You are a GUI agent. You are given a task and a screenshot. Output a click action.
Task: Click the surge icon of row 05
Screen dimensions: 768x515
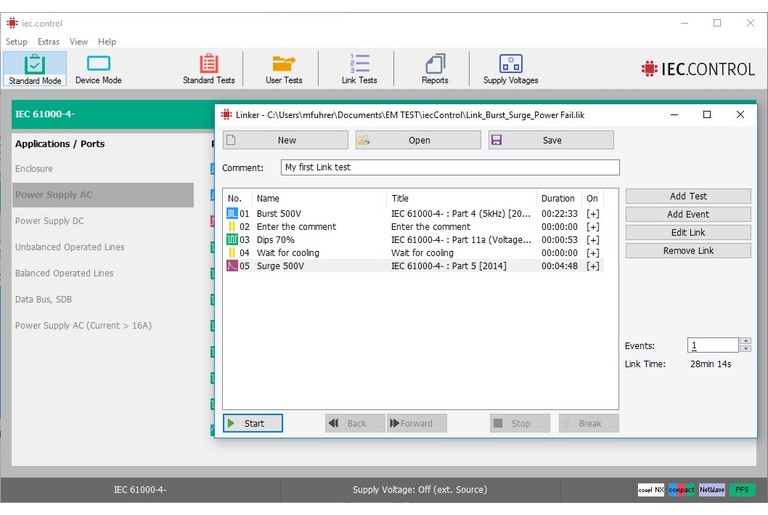click(x=232, y=266)
